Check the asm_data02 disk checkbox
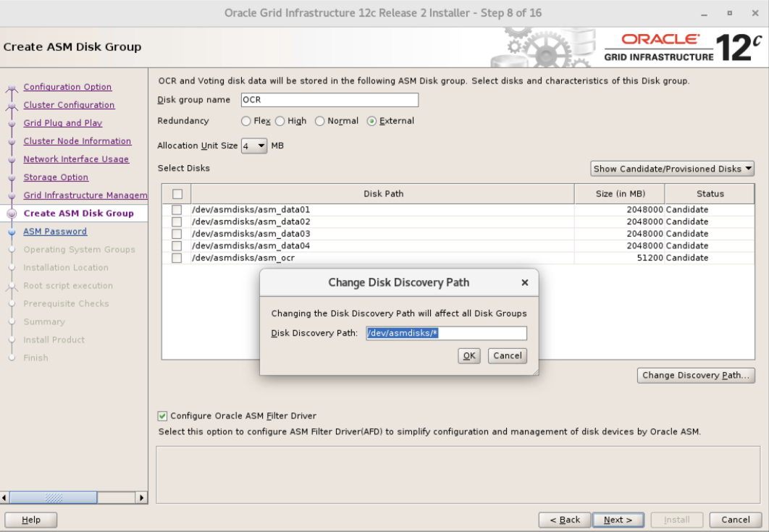 click(x=177, y=221)
